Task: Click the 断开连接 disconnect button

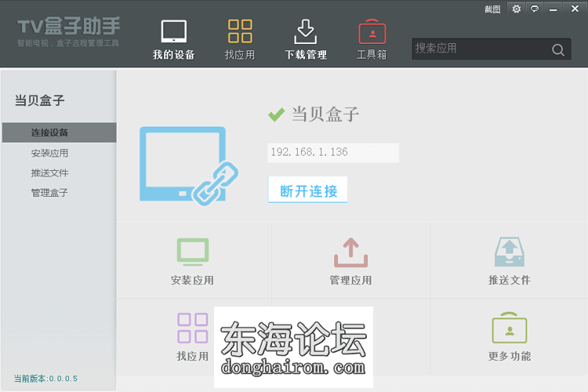Action: [308, 190]
